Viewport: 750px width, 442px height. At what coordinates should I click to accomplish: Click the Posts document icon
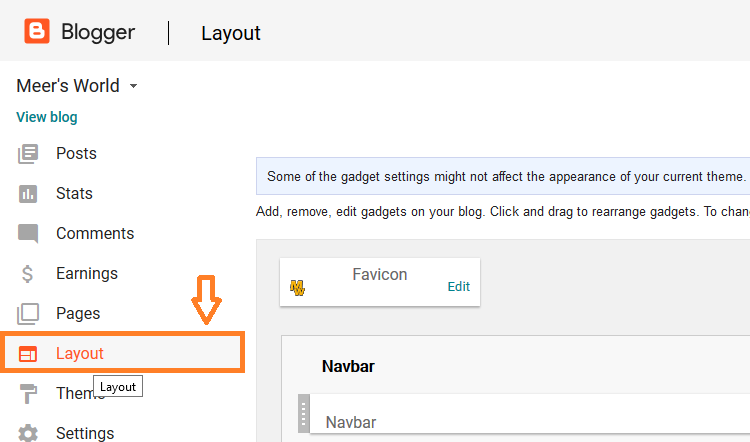pyautogui.click(x=28, y=154)
